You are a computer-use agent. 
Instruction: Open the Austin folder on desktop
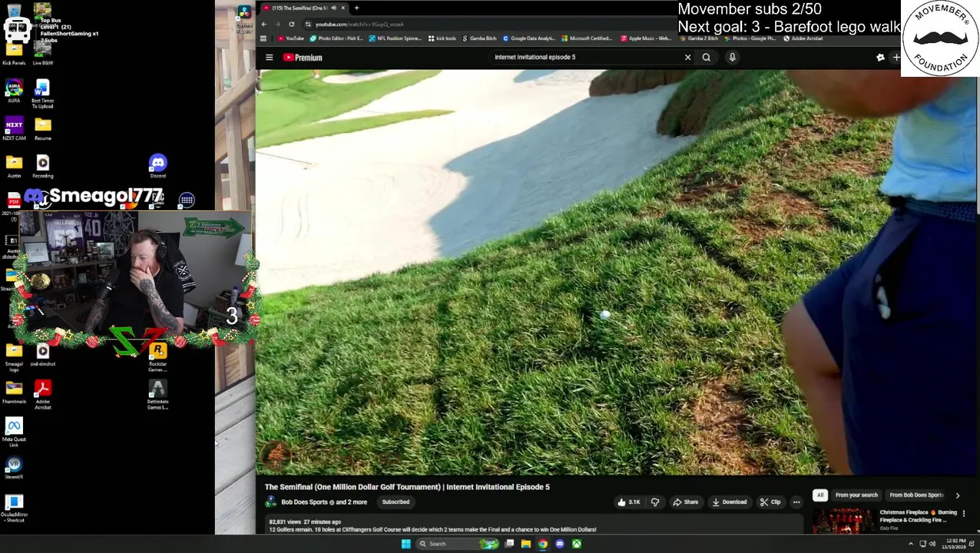pyautogui.click(x=14, y=166)
